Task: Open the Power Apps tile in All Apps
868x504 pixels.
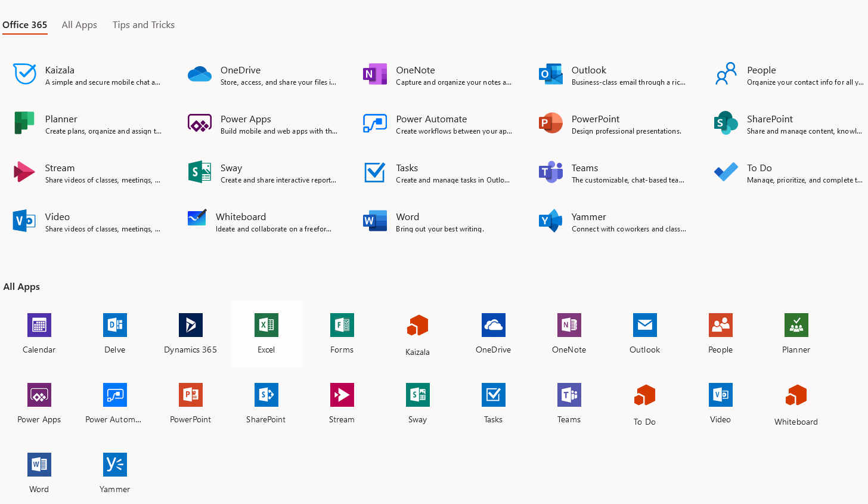Action: coord(39,403)
